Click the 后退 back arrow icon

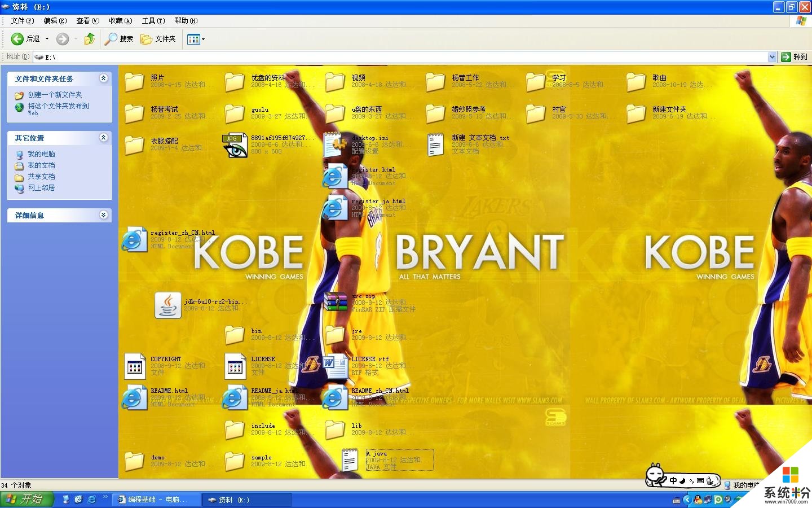(17, 38)
